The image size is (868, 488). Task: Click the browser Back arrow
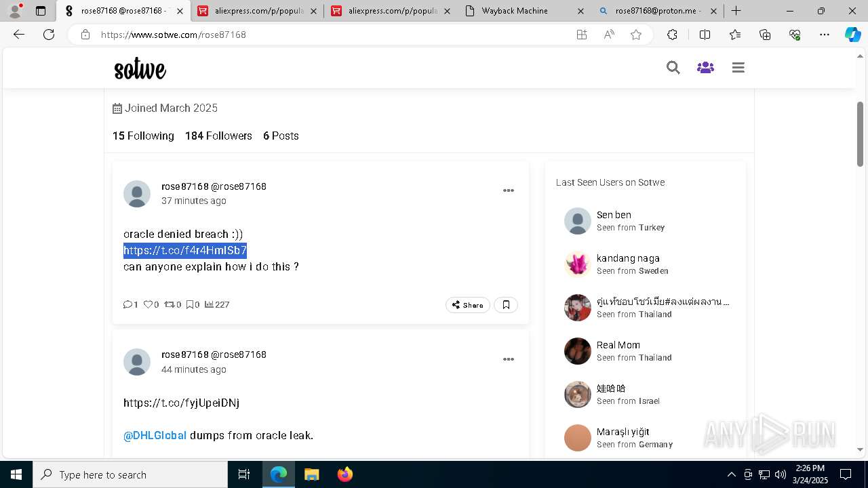point(19,35)
